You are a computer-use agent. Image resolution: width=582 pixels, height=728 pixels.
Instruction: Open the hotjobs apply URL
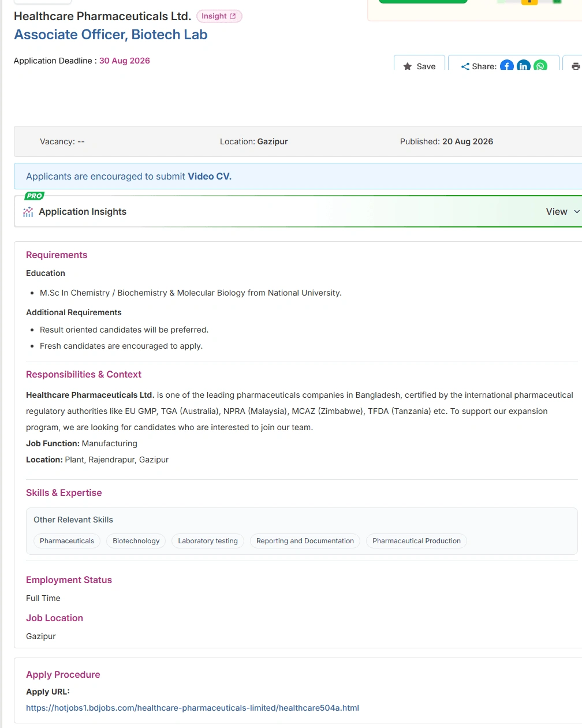pyautogui.click(x=192, y=708)
